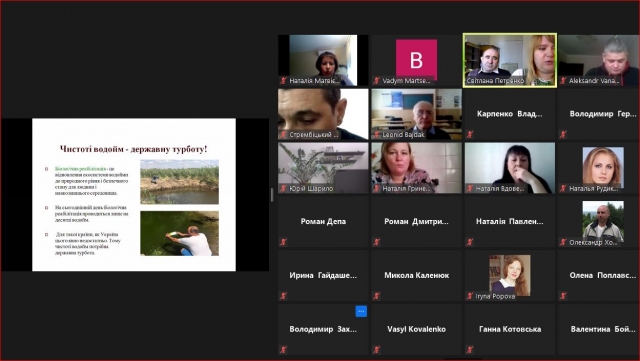640x361 pixels.
Task: Click the reed pond photo on slide
Action: pos(180,182)
